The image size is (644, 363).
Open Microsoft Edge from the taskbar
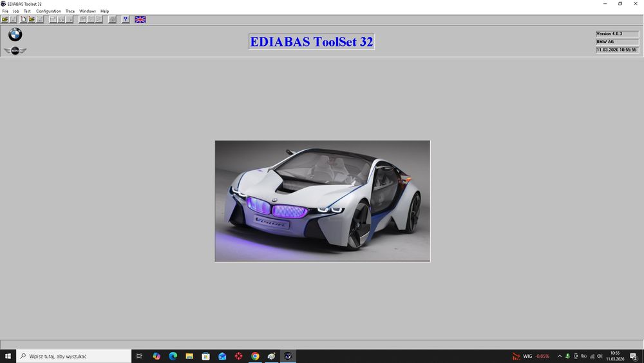[173, 356]
